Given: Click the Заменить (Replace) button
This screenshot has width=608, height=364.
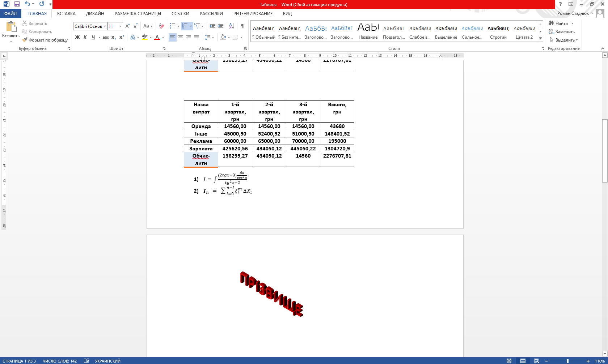Looking at the screenshot, I should pyautogui.click(x=562, y=31).
